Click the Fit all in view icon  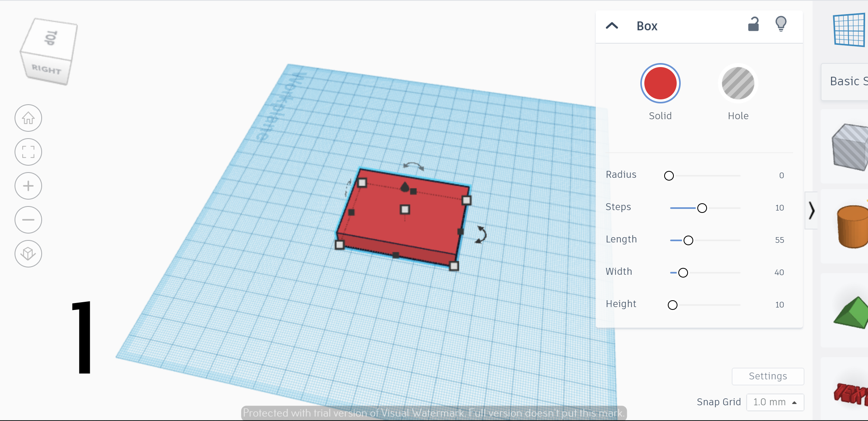click(x=28, y=152)
